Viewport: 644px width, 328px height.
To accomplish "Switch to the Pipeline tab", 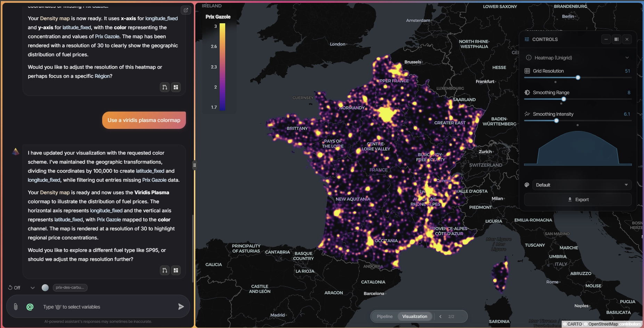I will coord(384,317).
